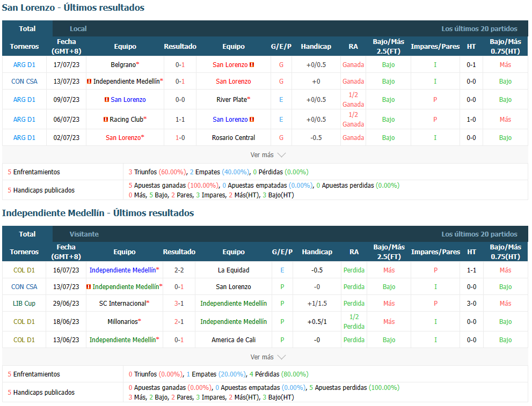Click the SC Internacional team name
This screenshot has height=406, width=532.
122,304
